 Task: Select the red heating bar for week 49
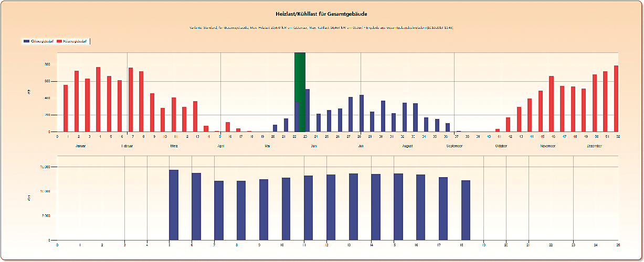(x=584, y=110)
